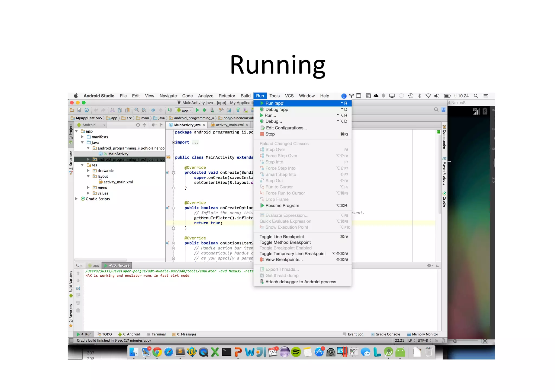This screenshot has width=555, height=392.
Task: Open Spotify in the Dock
Action: click(x=296, y=352)
